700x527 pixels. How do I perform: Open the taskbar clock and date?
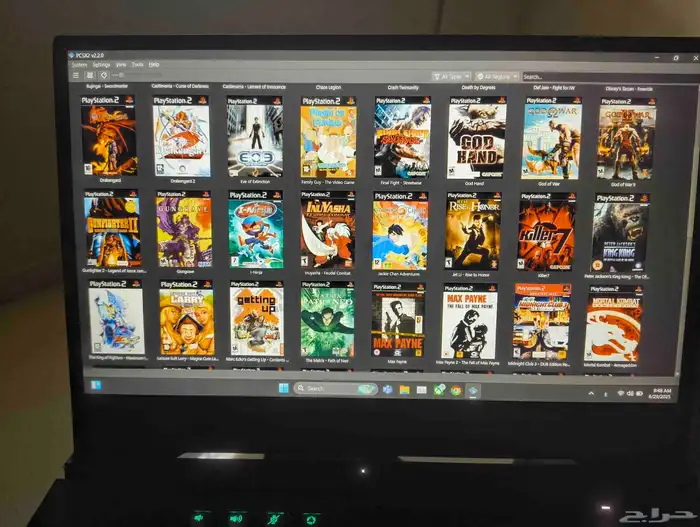tap(660, 393)
